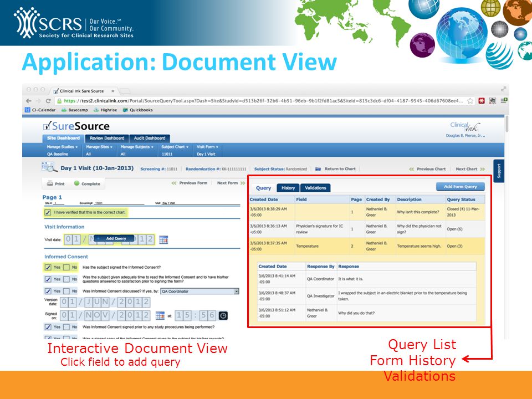Open calendar picker for Visit date

click(163, 240)
